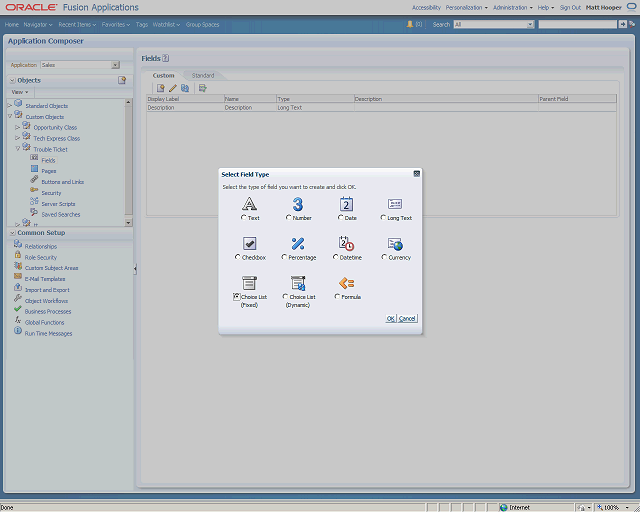Collapse the Common Setup section
The width and height of the screenshot is (640, 512).
(x=13, y=233)
